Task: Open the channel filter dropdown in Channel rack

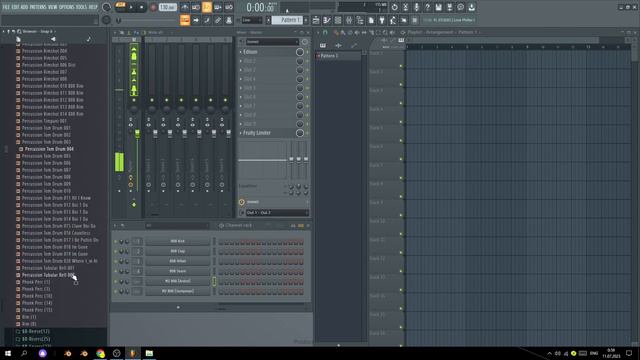Action: coord(178,225)
